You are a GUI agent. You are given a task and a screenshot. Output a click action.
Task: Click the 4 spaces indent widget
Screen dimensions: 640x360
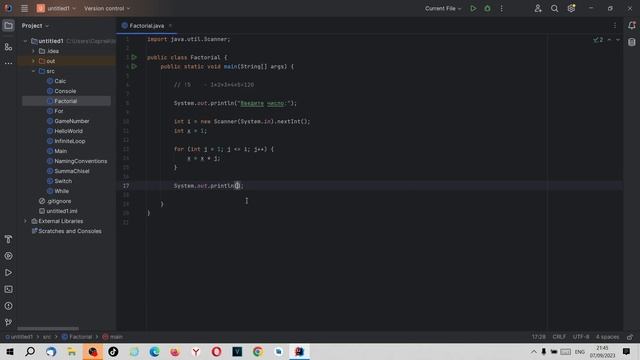pyautogui.click(x=607, y=337)
